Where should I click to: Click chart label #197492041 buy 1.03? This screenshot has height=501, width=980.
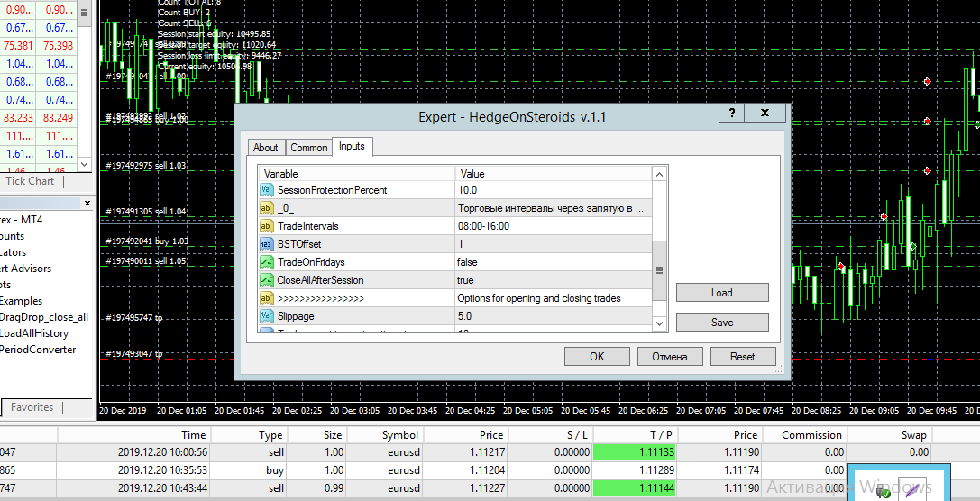click(146, 241)
